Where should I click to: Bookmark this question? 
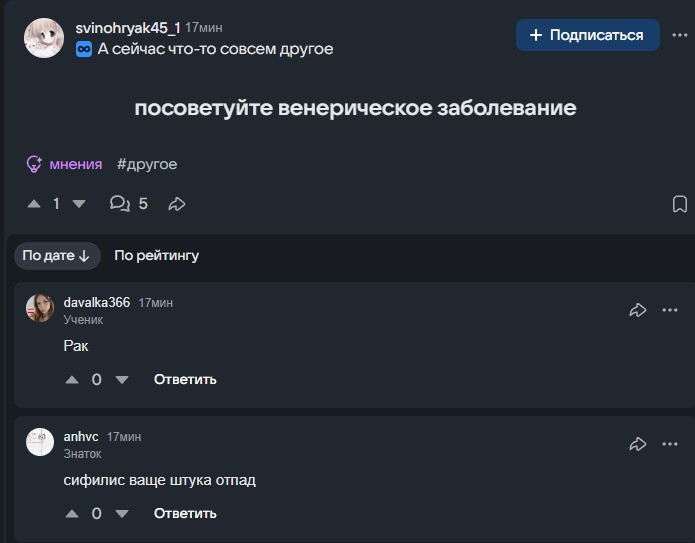(679, 204)
